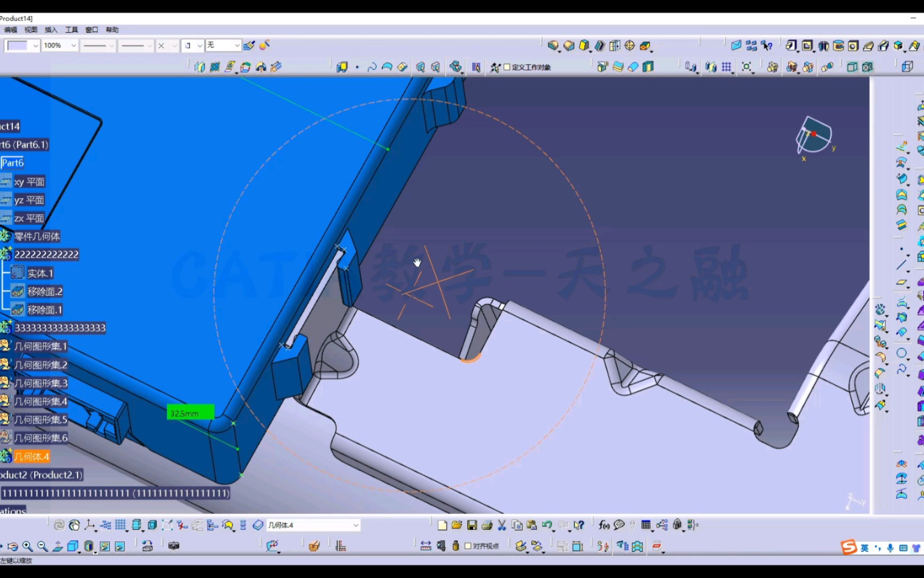The height and width of the screenshot is (578, 924).
Task: Select the xy 平面 tree item
Action: point(29,182)
